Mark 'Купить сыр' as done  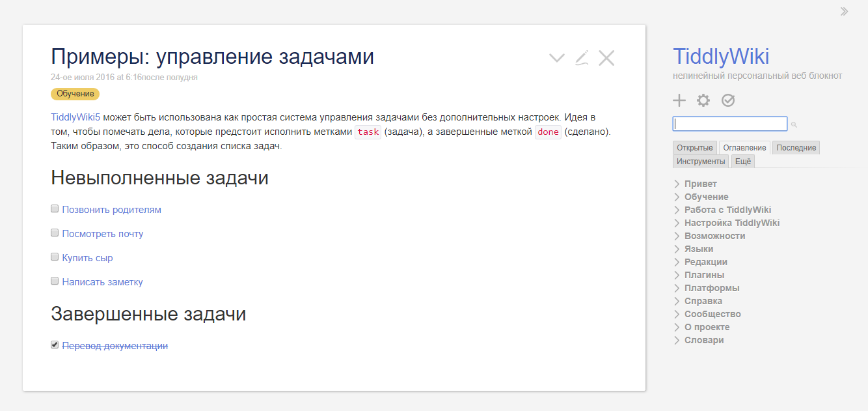[x=55, y=256]
